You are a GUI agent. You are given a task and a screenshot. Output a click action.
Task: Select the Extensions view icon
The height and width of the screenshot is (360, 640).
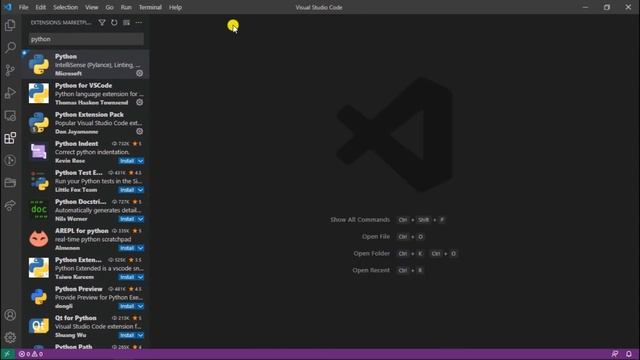(x=10, y=138)
